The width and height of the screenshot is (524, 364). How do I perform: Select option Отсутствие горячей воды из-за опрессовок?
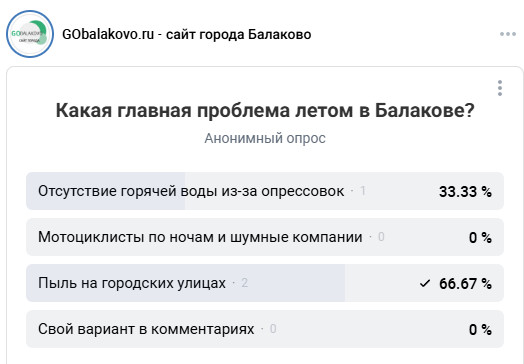pos(265,191)
